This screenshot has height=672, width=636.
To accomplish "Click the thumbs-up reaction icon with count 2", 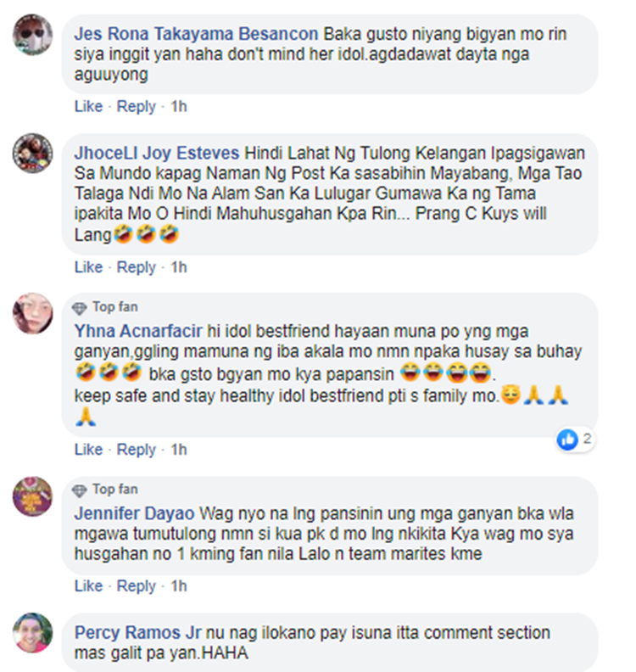I will [567, 440].
